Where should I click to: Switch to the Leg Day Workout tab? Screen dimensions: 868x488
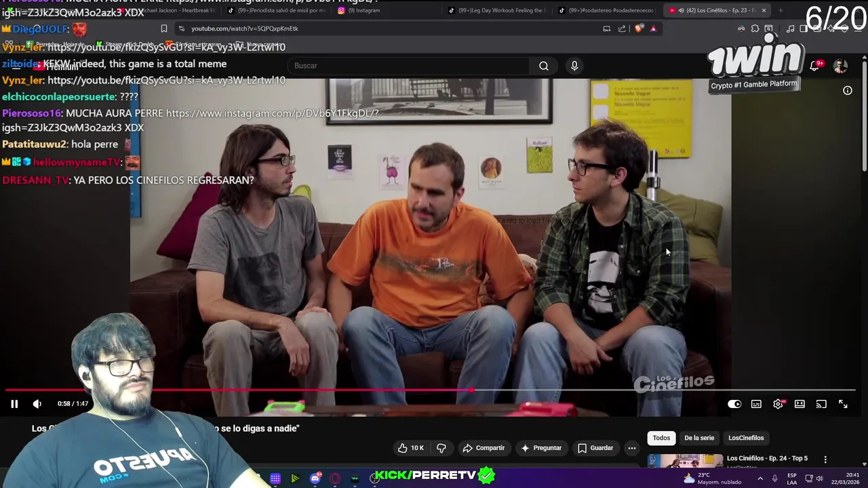pyautogui.click(x=497, y=10)
